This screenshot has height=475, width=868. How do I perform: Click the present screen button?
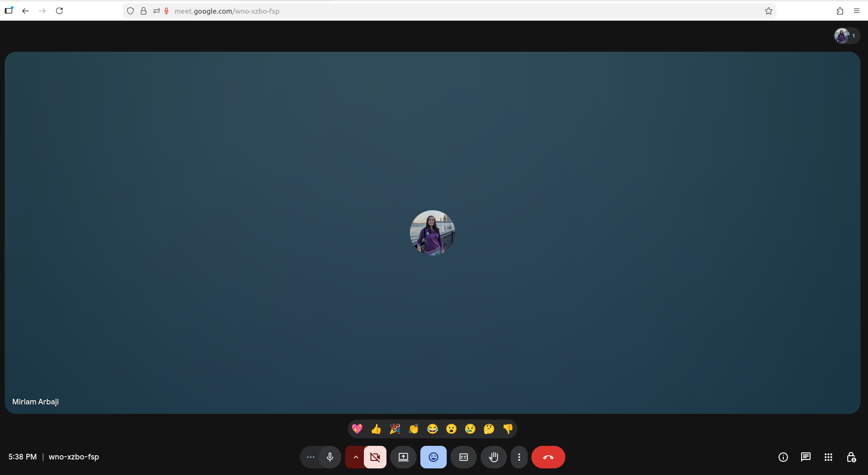[x=403, y=457]
